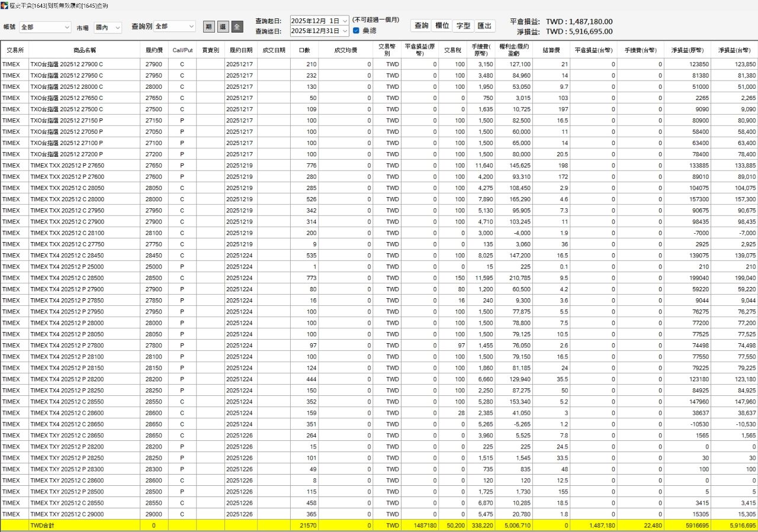Open the 字型 font settings button
Image resolution: width=758 pixels, height=532 pixels.
[463, 25]
